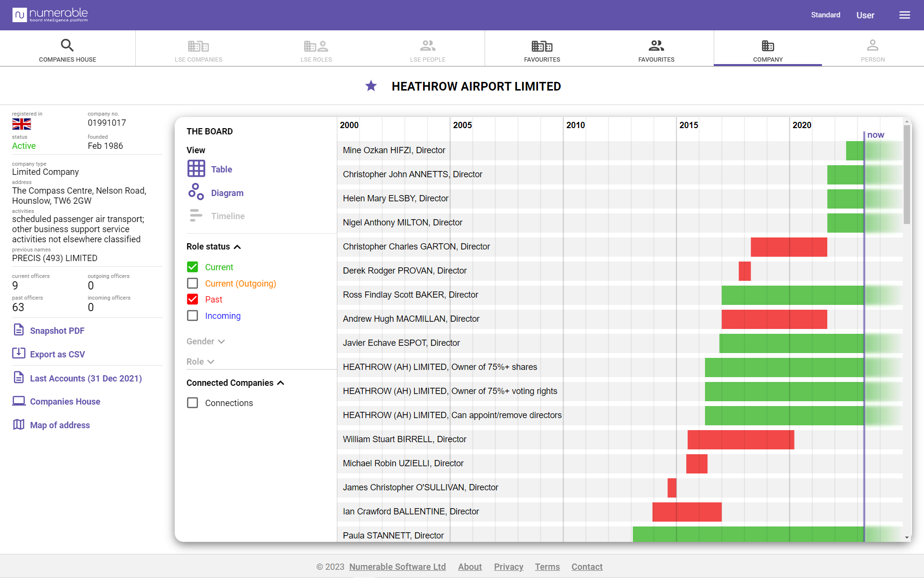Click the 'now' timeline marker
Screen dimensions: 924x578
tap(875, 135)
